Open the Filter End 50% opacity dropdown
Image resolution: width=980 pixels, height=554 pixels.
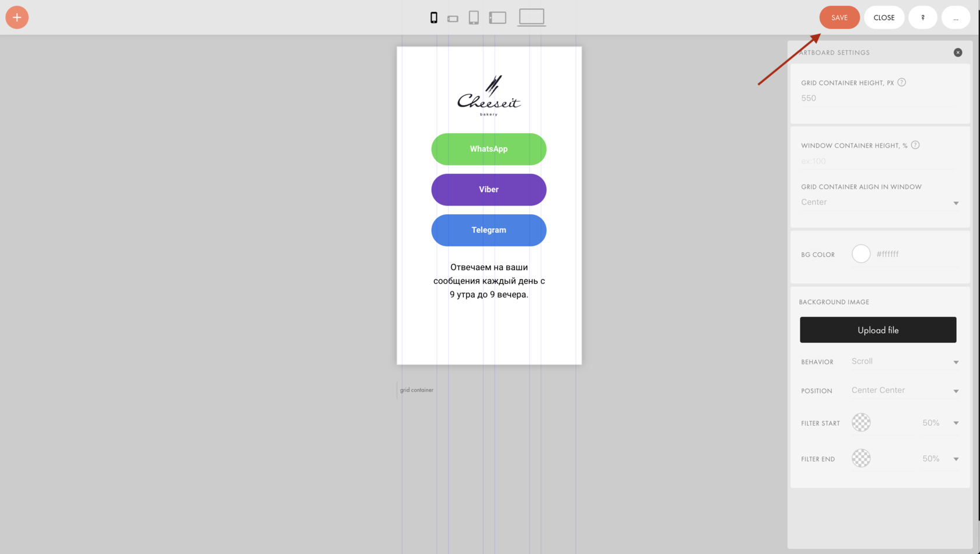(940, 459)
